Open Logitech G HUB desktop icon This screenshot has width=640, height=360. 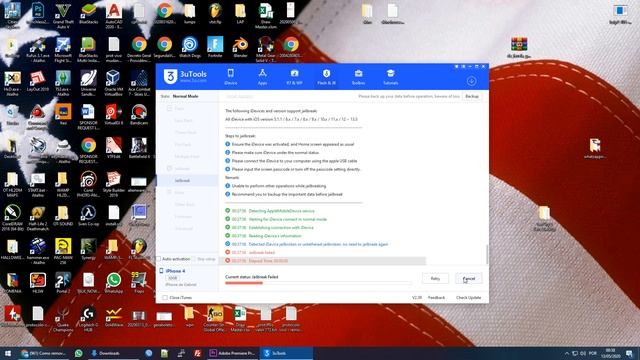click(x=89, y=318)
